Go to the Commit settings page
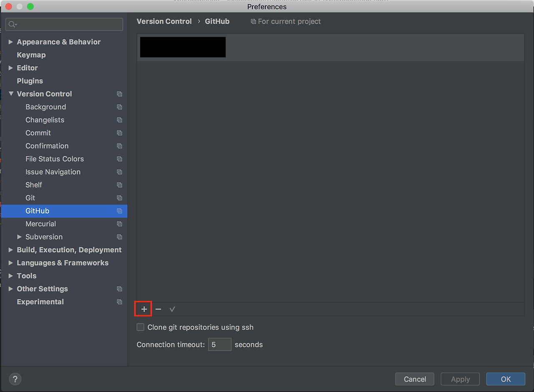Screen dimensions: 534x392 pos(38,133)
